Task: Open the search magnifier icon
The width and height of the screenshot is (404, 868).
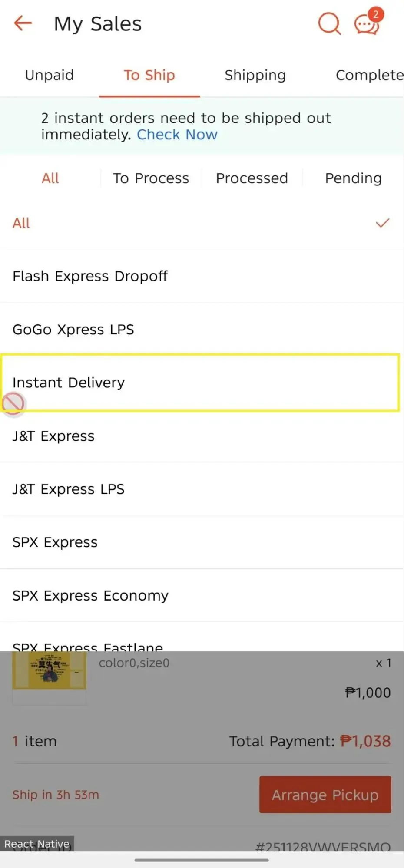Action: [329, 23]
